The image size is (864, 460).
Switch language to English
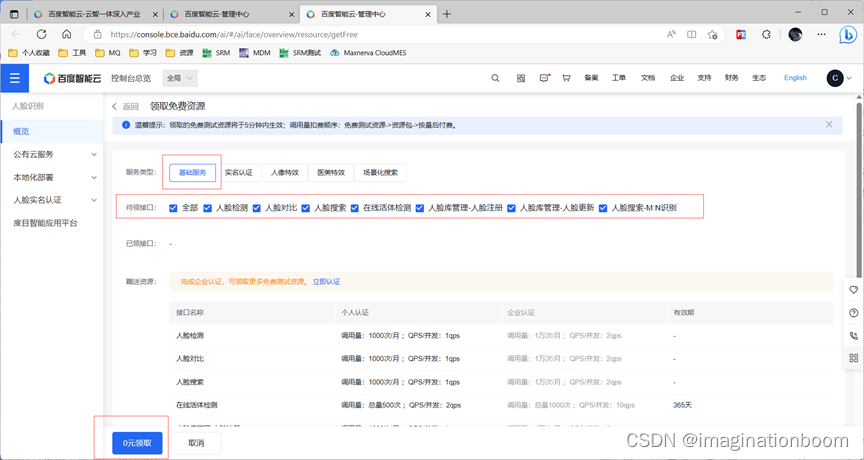795,78
